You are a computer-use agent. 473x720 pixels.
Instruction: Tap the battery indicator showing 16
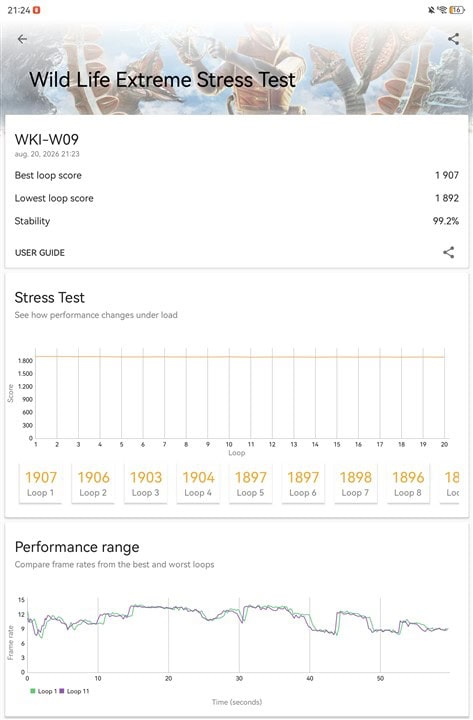457,10
